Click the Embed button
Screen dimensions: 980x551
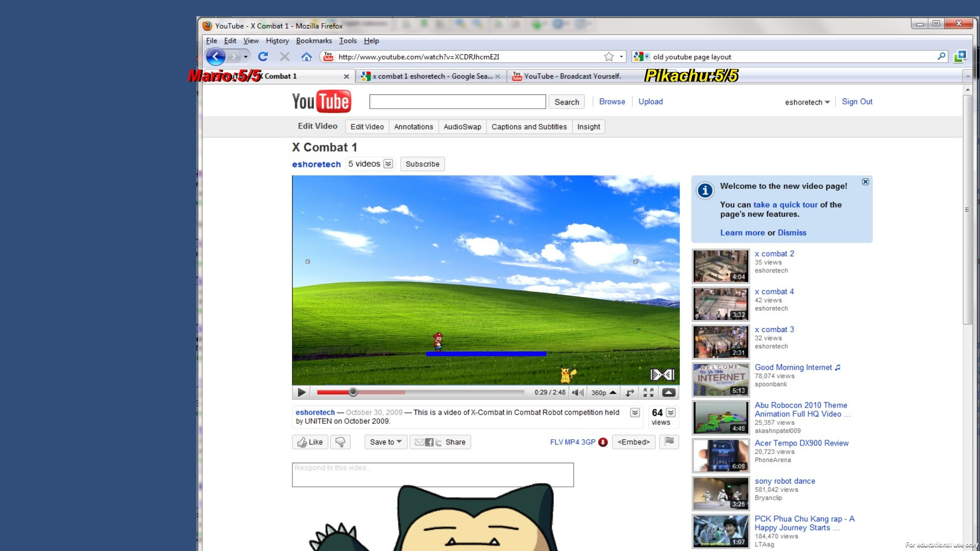(633, 442)
